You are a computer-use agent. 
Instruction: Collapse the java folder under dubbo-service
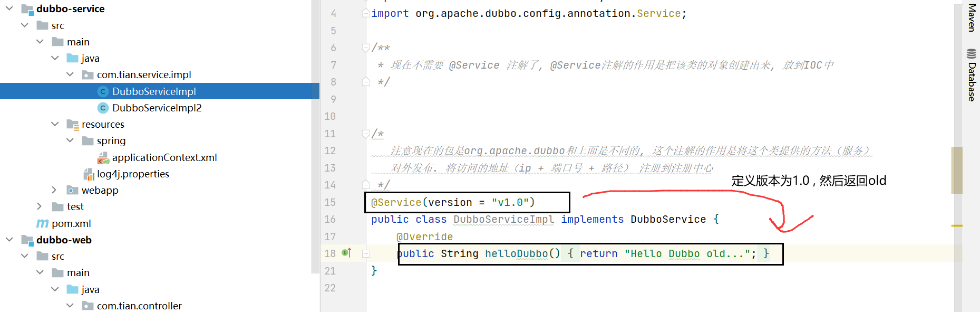pos(55,58)
